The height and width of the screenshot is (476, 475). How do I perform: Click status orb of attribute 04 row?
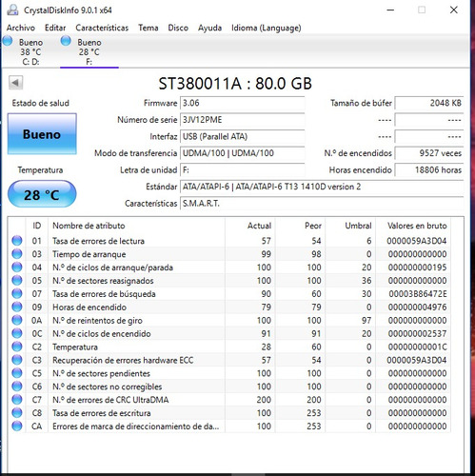17,268
